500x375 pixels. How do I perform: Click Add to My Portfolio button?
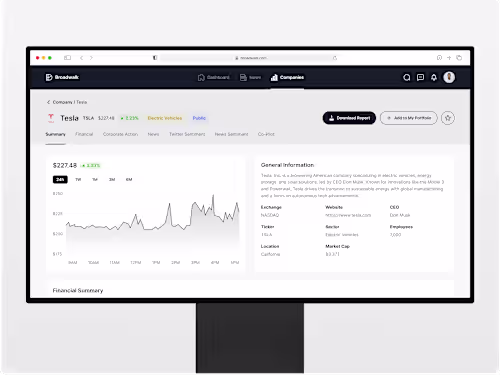tap(409, 118)
